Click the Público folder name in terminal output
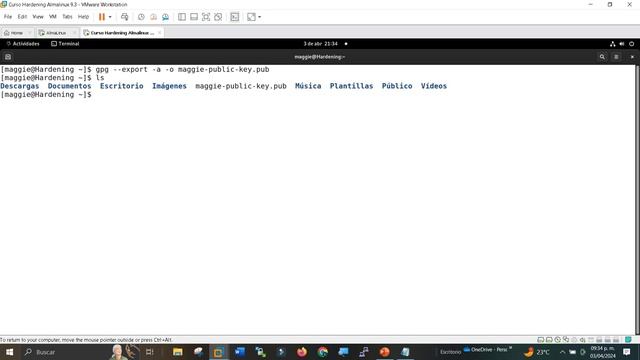The width and height of the screenshot is (640, 360). [397, 86]
